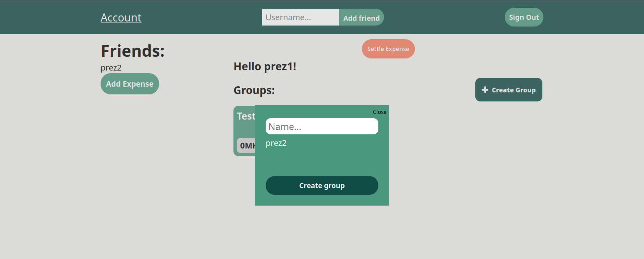
Task: Click the Groups heading
Action: pyautogui.click(x=254, y=90)
